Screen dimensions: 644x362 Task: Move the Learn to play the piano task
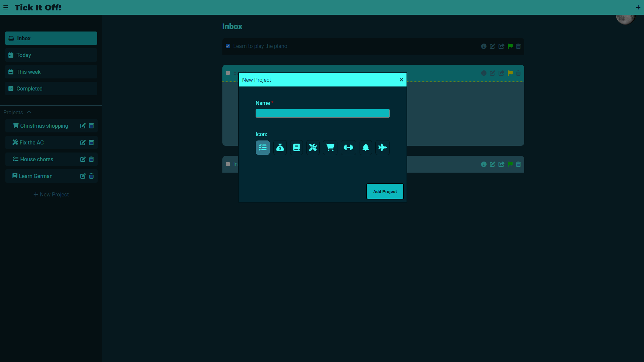501,46
